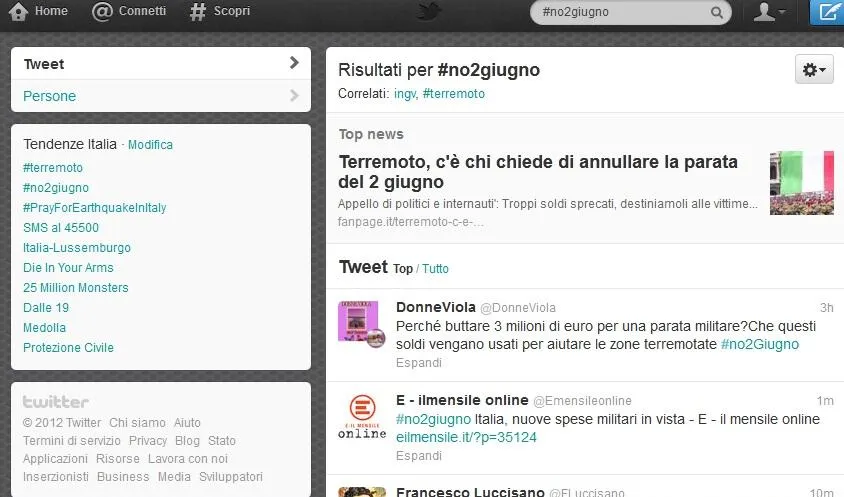Click the search magnifier icon
Image resolution: width=844 pixels, height=497 pixels.
[716, 13]
